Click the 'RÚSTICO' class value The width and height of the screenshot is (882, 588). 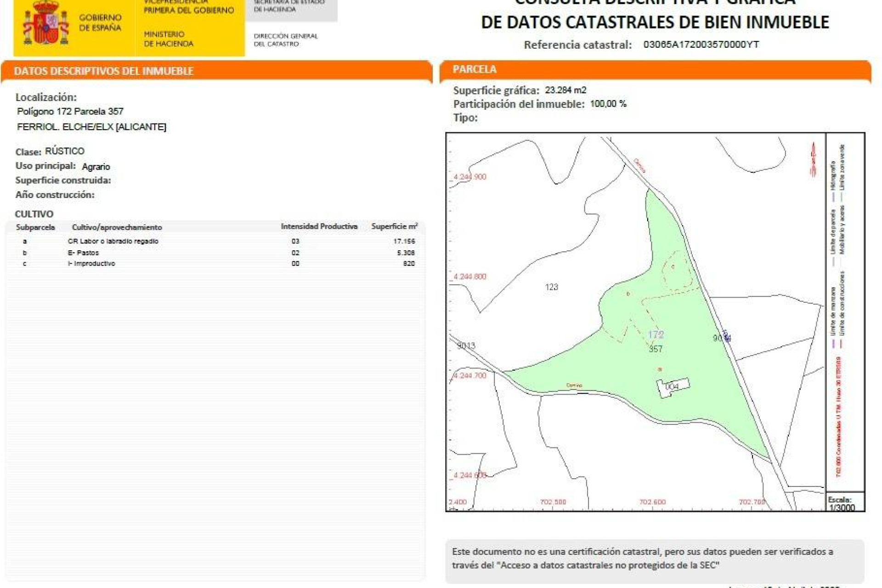(x=65, y=151)
